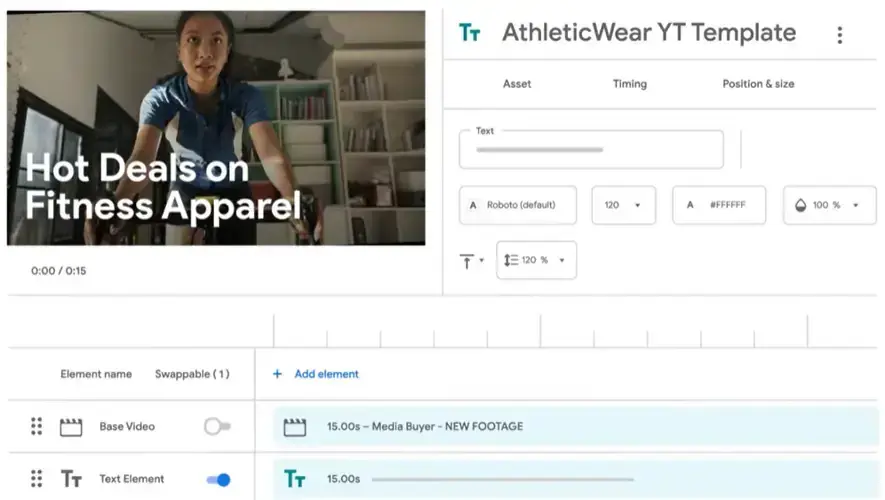The image size is (885, 500).
Task: Click clapperboard icon in the timeline video track
Action: [x=294, y=427]
